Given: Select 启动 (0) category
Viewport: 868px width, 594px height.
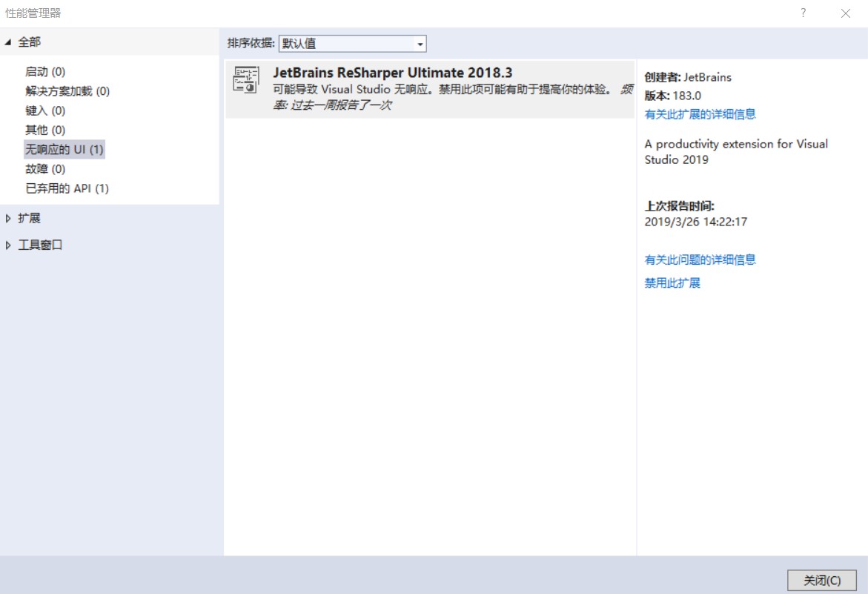Looking at the screenshot, I should click(45, 72).
